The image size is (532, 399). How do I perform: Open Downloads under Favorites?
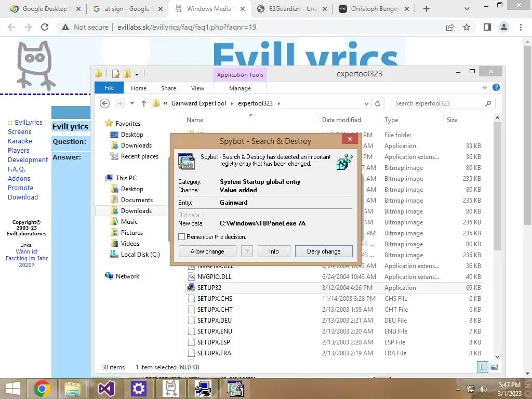point(136,145)
